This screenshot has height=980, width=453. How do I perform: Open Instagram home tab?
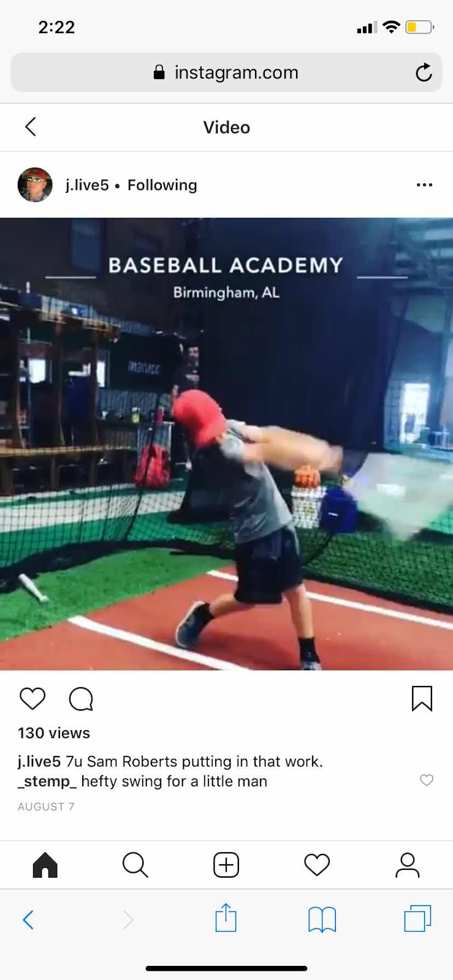(x=45, y=865)
